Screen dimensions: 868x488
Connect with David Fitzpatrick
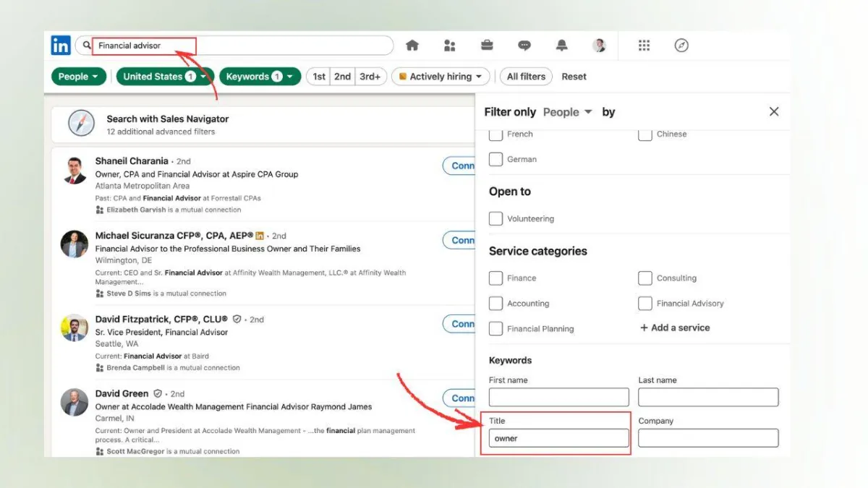point(459,324)
